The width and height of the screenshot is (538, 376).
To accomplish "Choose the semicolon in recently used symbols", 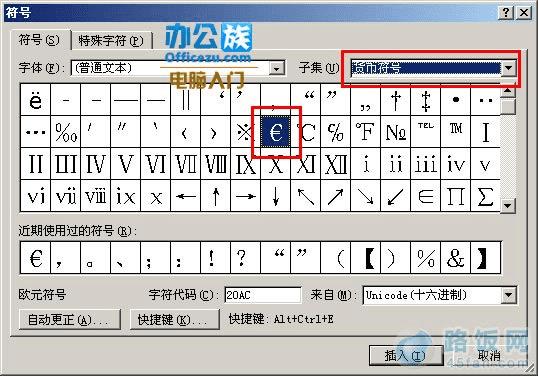I will click(x=156, y=258).
